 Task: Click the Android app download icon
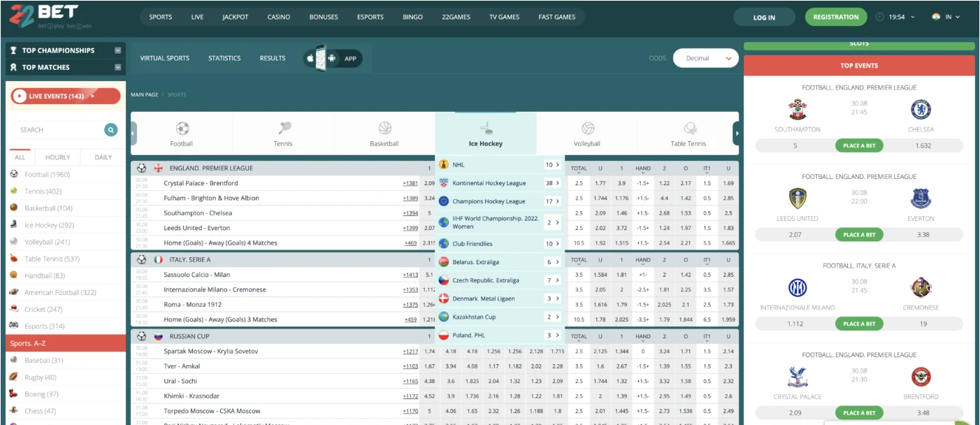(331, 58)
